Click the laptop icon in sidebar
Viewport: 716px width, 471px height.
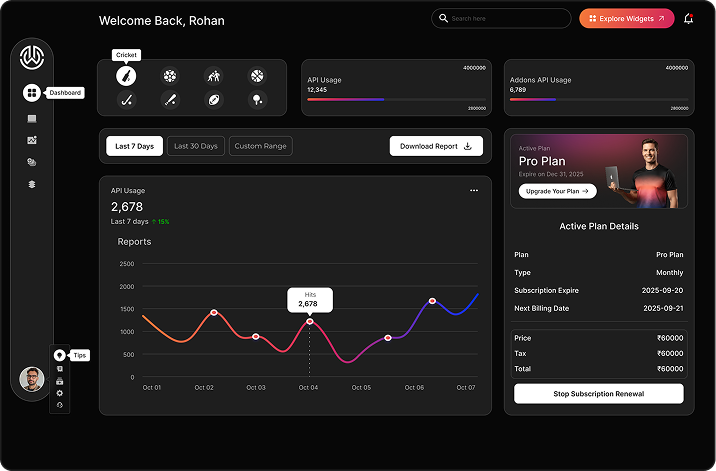32,119
